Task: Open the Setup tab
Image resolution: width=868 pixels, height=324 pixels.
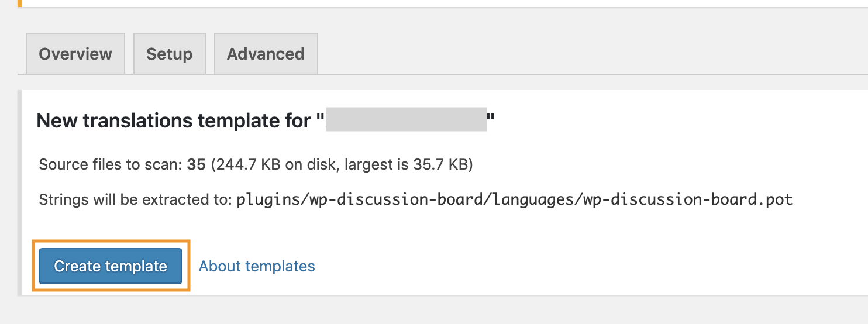Action: coord(169,54)
